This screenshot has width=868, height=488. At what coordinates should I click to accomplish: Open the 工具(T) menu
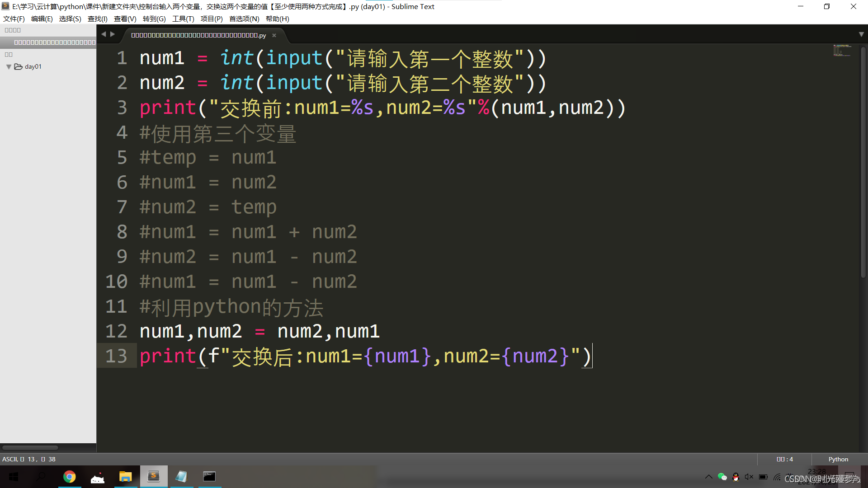pyautogui.click(x=183, y=19)
